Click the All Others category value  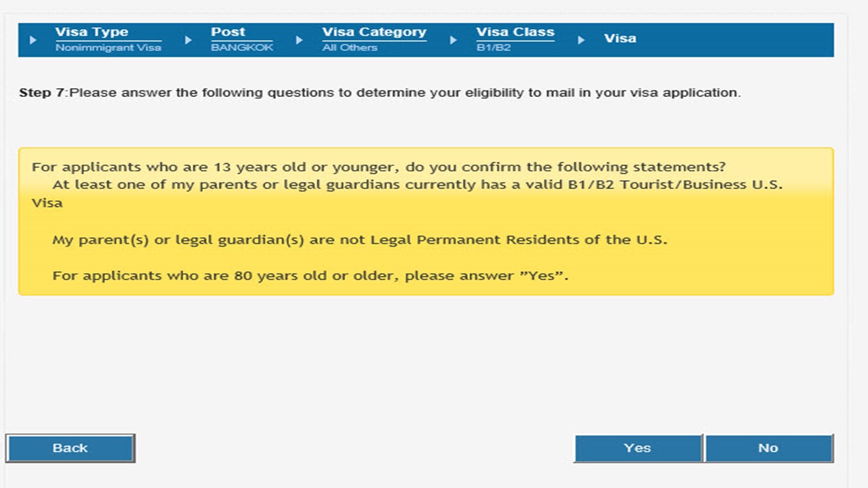(x=349, y=48)
